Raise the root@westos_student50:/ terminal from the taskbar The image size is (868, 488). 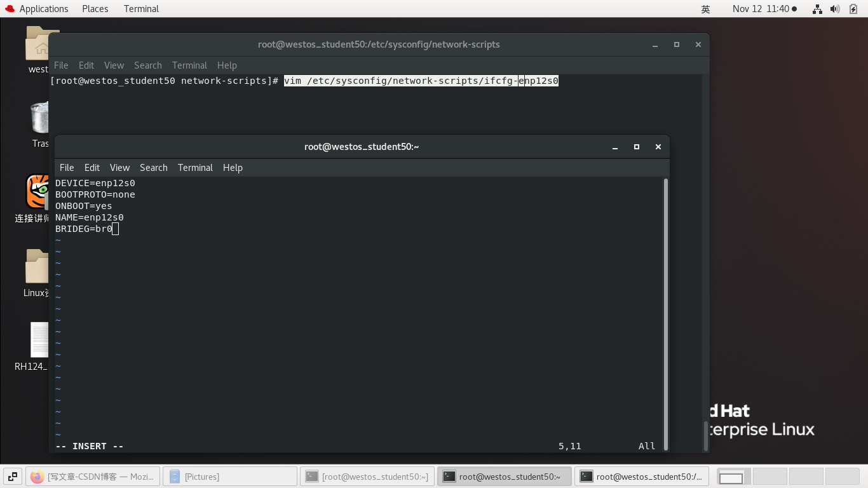[x=642, y=476]
